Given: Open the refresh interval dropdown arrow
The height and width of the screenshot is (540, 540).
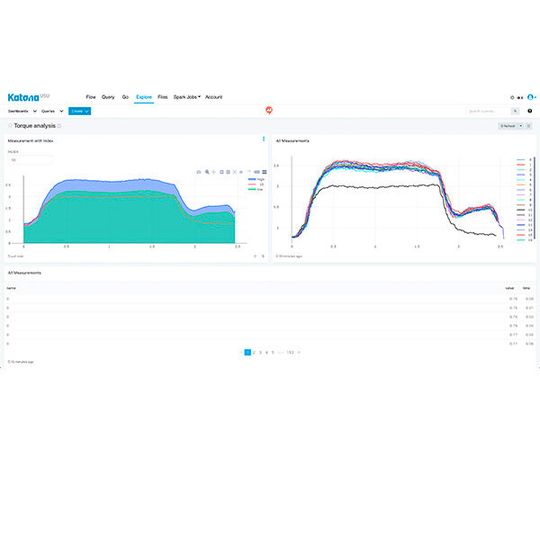Looking at the screenshot, I should 521,126.
